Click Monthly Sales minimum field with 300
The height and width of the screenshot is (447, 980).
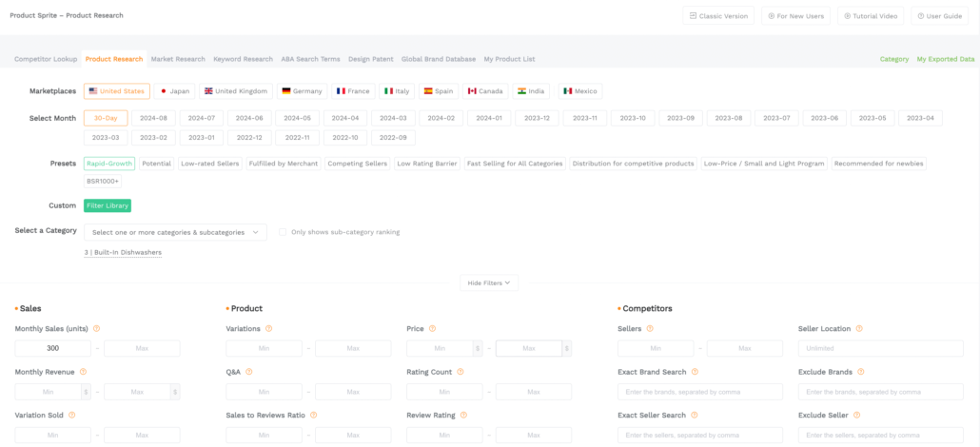pyautogui.click(x=52, y=348)
